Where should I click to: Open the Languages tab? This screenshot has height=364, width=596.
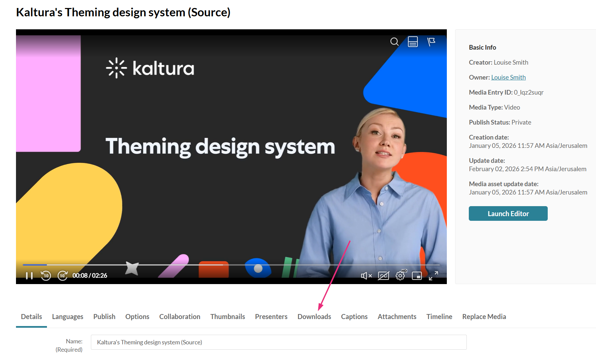click(68, 317)
